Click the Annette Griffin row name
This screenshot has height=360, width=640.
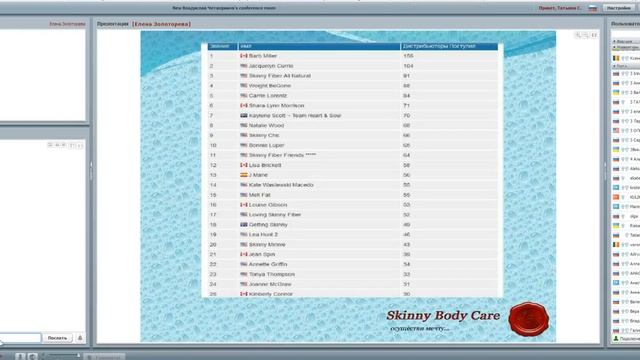point(268,264)
